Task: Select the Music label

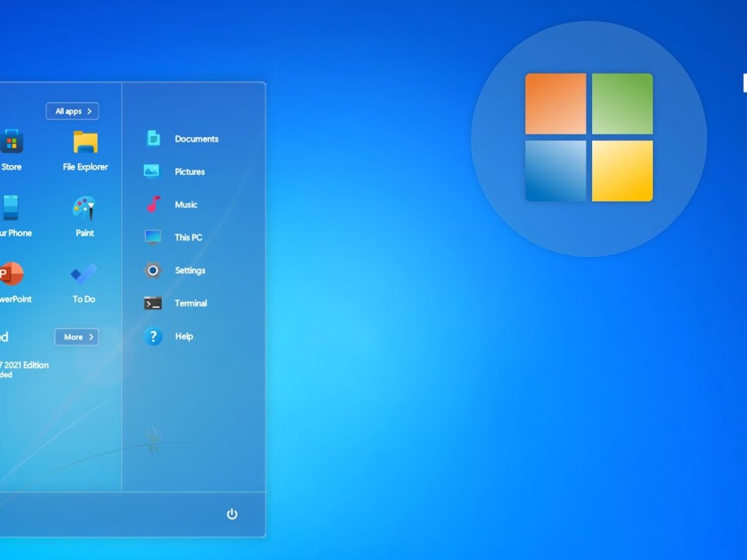Action: click(x=186, y=205)
